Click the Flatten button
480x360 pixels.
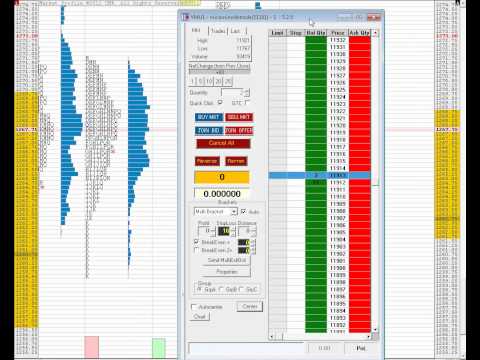236,161
